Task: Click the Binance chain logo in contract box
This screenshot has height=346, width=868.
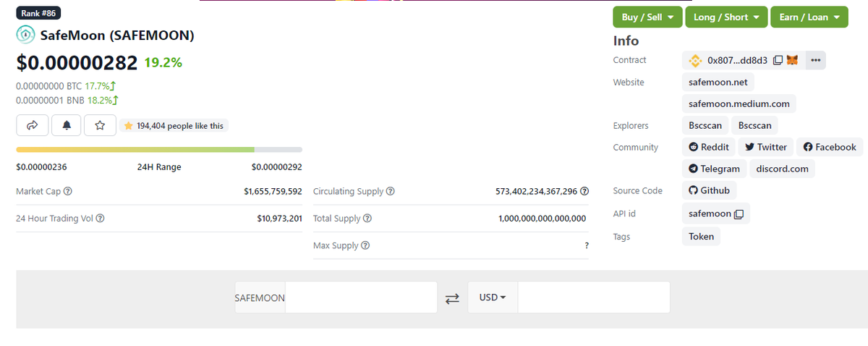Action: click(x=695, y=60)
